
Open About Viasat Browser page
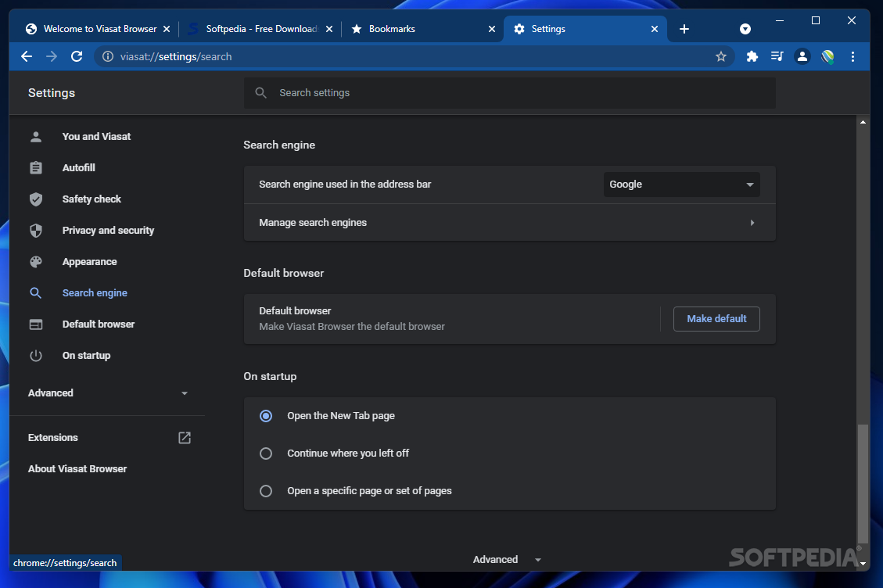77,468
